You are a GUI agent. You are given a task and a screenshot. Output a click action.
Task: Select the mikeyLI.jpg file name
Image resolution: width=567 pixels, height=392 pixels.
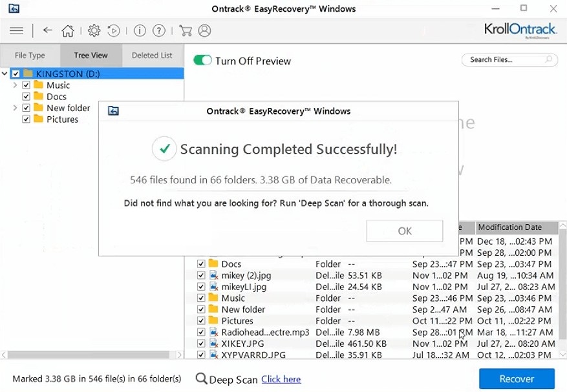pos(244,287)
